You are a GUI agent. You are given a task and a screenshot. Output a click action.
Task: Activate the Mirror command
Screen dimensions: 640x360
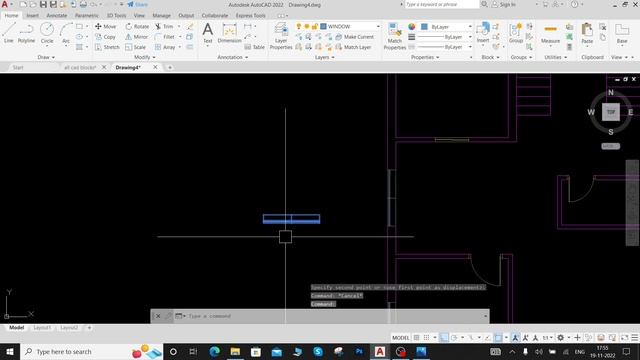(137, 37)
